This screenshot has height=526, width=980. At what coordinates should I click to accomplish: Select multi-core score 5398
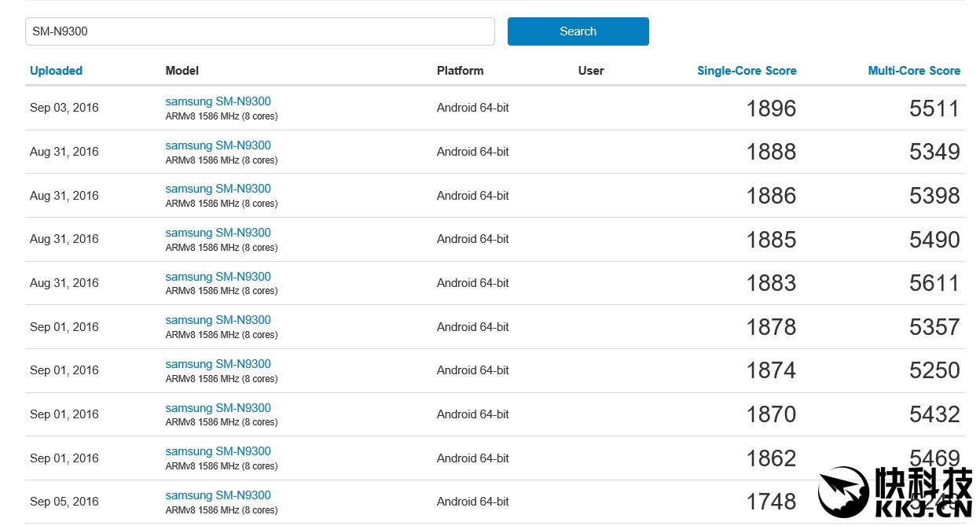934,196
